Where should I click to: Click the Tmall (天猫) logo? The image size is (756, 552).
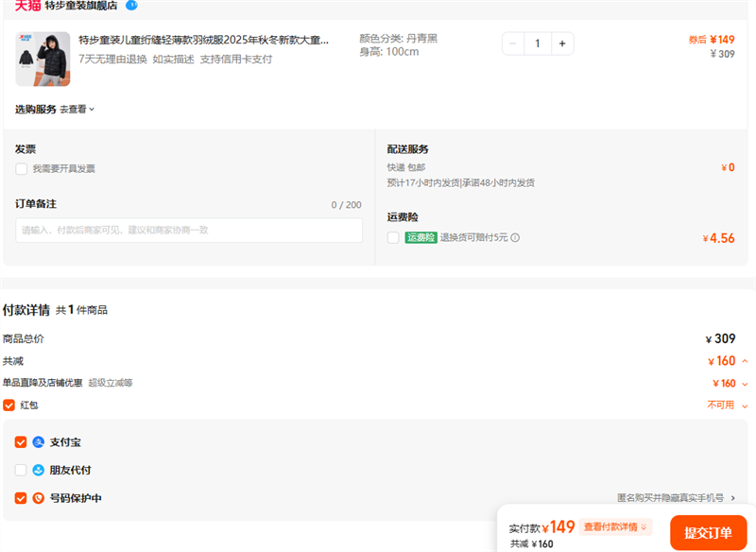[28, 6]
